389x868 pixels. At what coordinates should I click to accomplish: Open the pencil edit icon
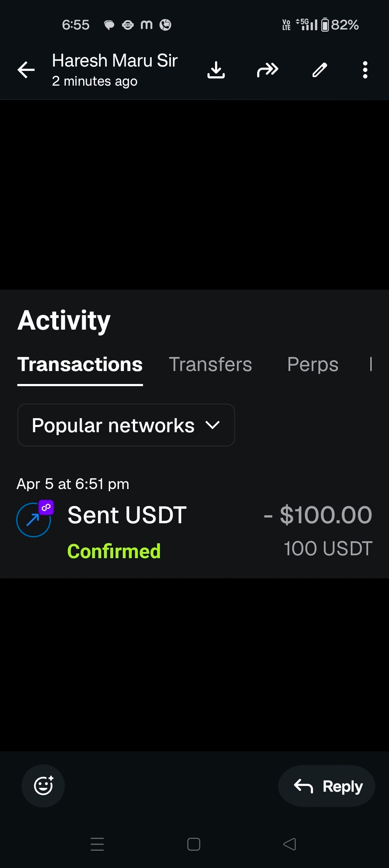[319, 70]
